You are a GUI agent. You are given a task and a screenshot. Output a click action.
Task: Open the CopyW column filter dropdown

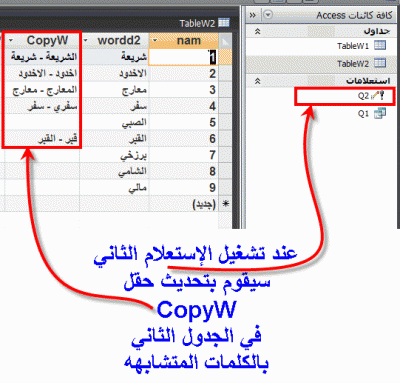[11, 41]
